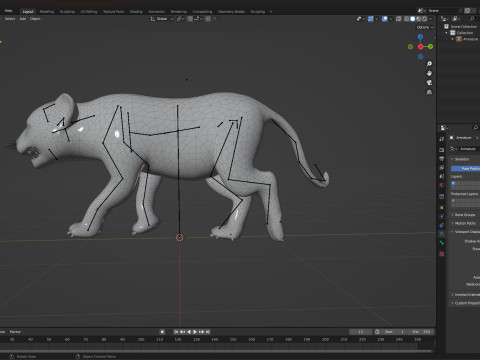Select the Pan view hand icon
This screenshot has height=360, width=480.
(429, 73)
